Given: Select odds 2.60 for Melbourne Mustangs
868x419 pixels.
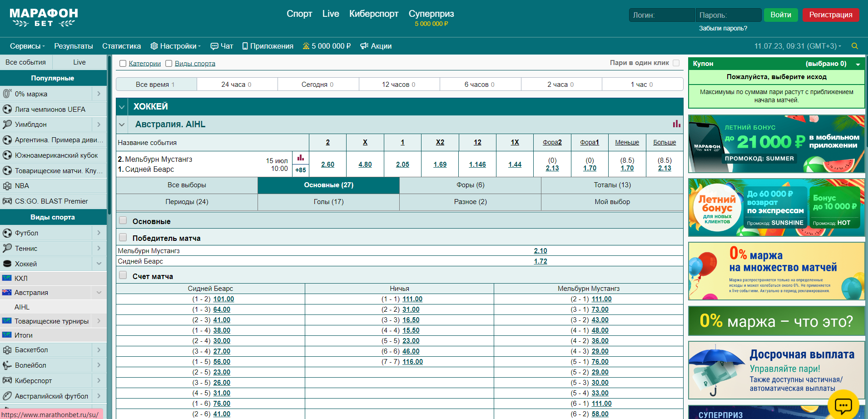Looking at the screenshot, I should click(327, 165).
